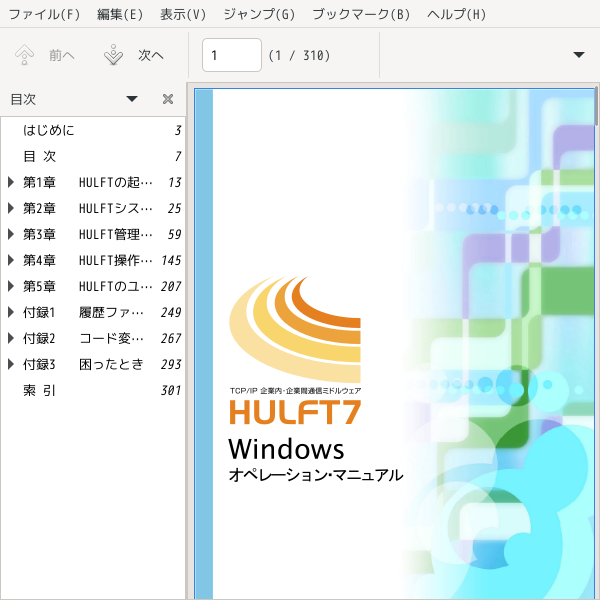Viewport: 600px width, 600px height.
Task: Open the toolbar overflow dropdown arrow
Action: 579,55
